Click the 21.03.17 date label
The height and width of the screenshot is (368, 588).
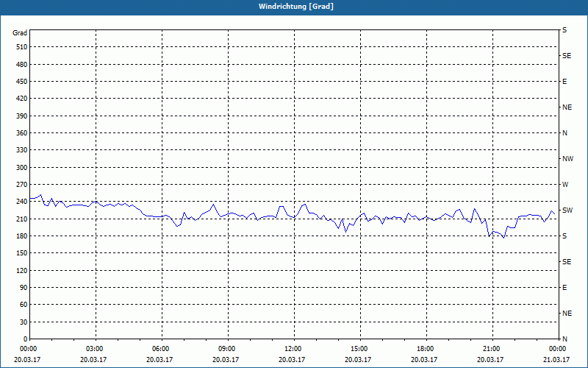tap(556, 360)
